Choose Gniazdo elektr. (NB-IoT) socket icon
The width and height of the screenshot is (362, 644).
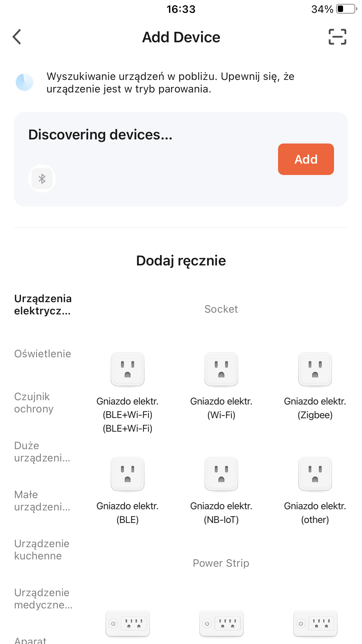[x=221, y=474]
